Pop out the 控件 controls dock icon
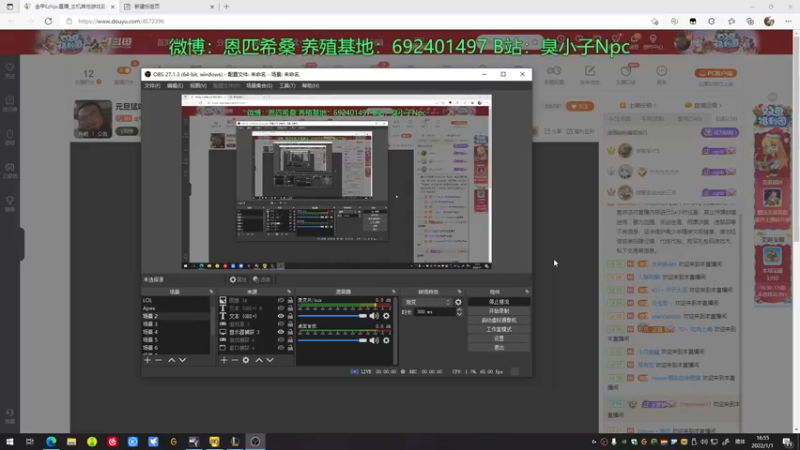The width and height of the screenshot is (800, 450). click(527, 292)
